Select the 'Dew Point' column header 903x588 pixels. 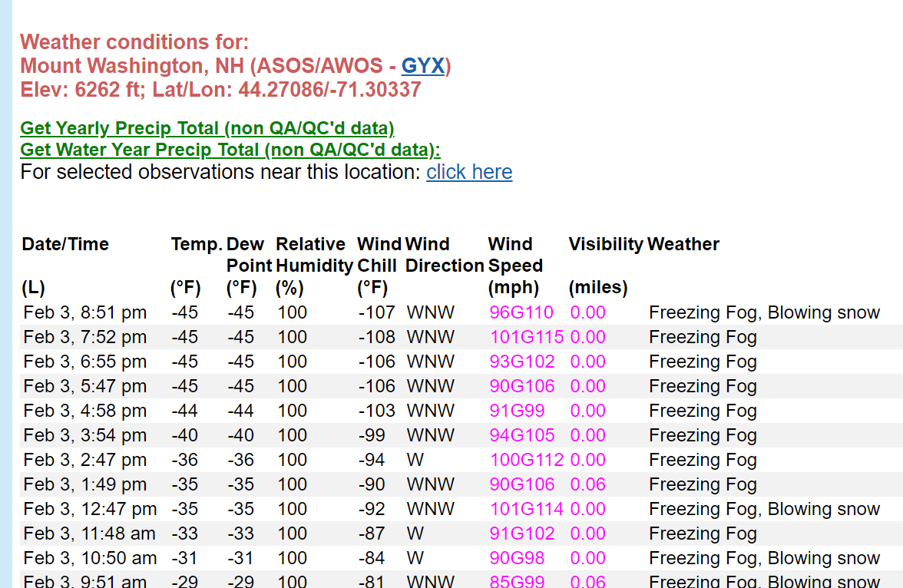[x=249, y=255]
